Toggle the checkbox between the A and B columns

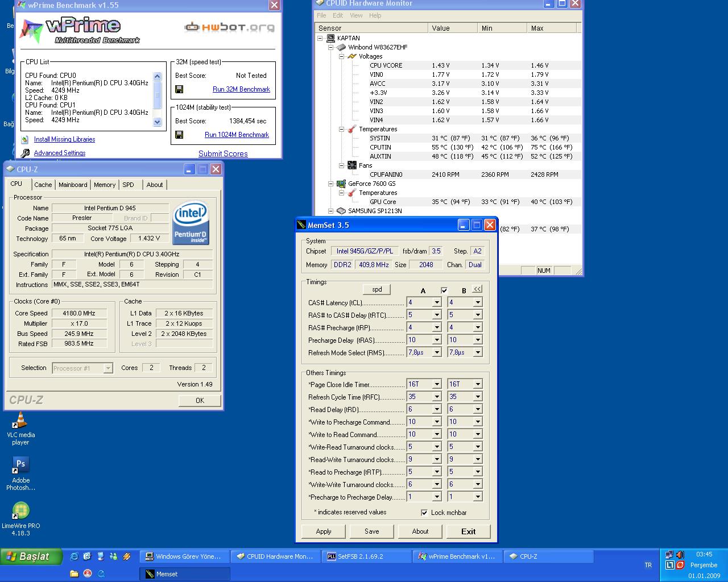coord(444,290)
